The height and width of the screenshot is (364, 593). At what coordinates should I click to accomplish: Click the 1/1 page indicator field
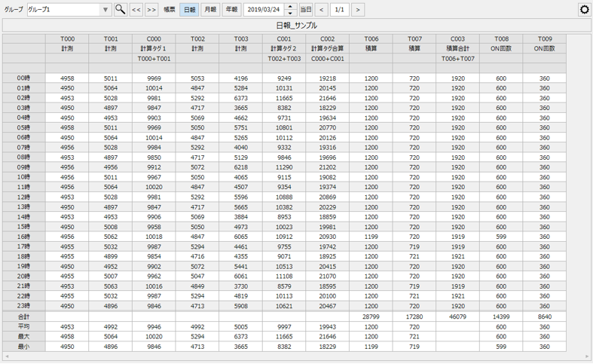[339, 10]
